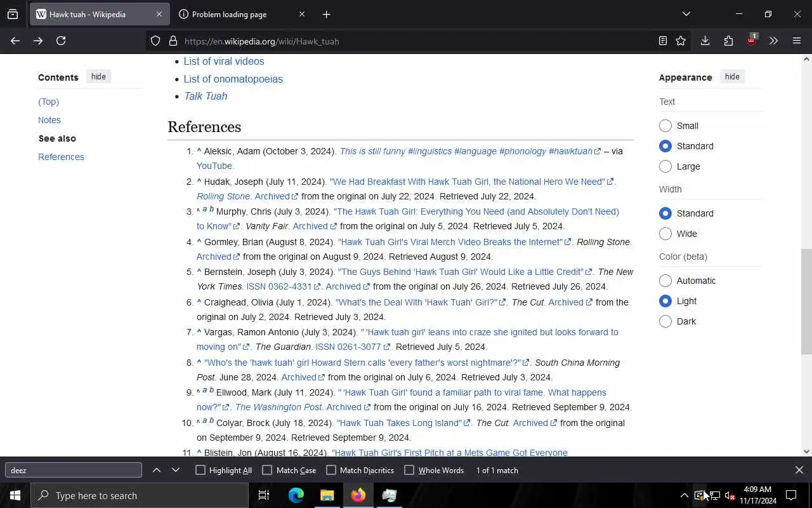Screen dimensions: 812x508
Task: Show hidden system tray icons
Action: pyautogui.click(x=684, y=495)
